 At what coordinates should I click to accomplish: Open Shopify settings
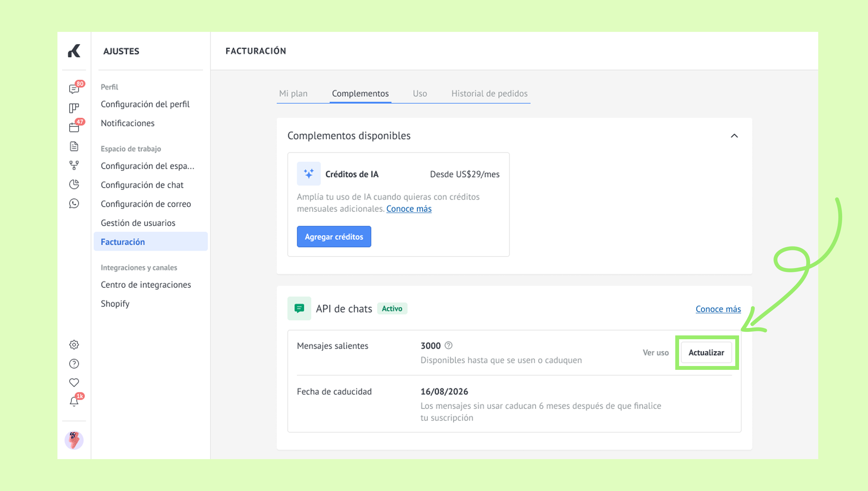115,304
